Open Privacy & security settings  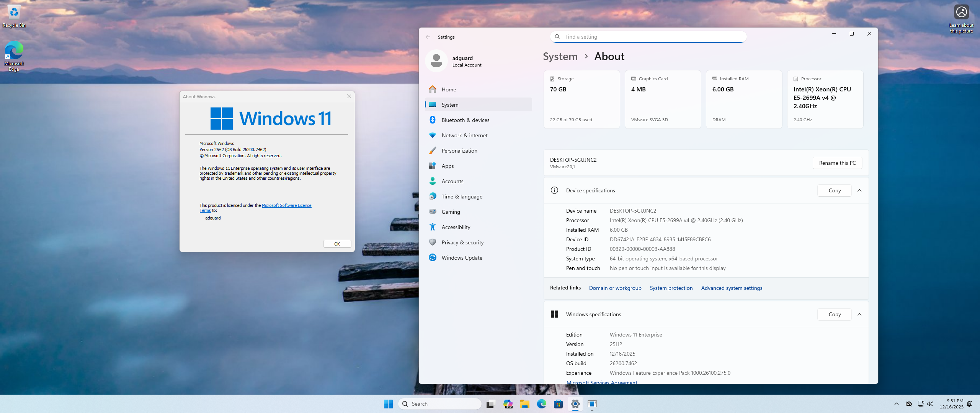point(462,242)
